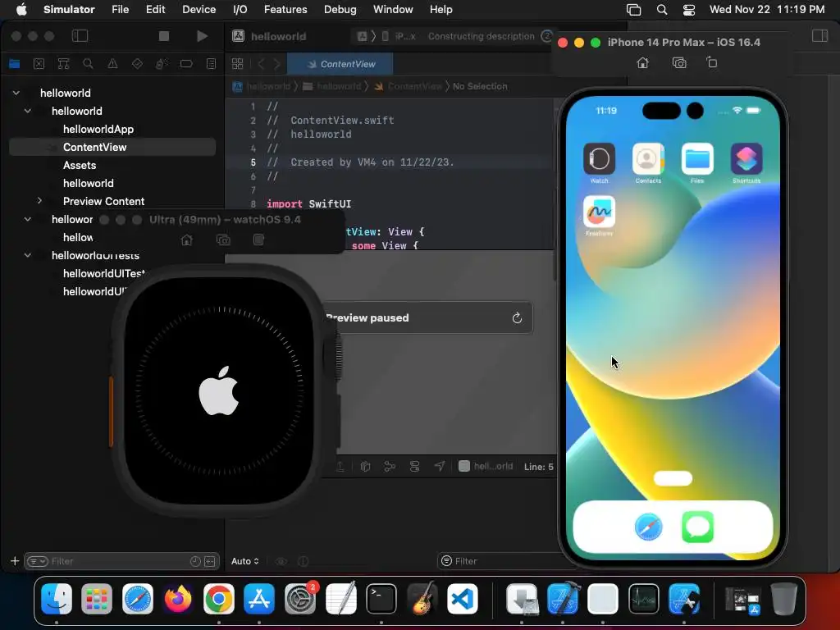Take a screenshot of iPhone simulator

(x=679, y=62)
